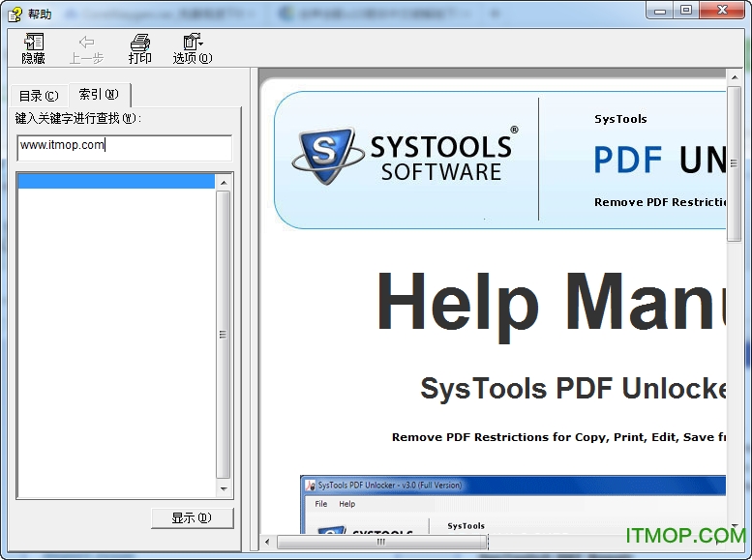Image resolution: width=752 pixels, height=560 pixels.
Task: Click the PDF Unlocker app screenshot thumbnail
Action: pyautogui.click(x=513, y=504)
